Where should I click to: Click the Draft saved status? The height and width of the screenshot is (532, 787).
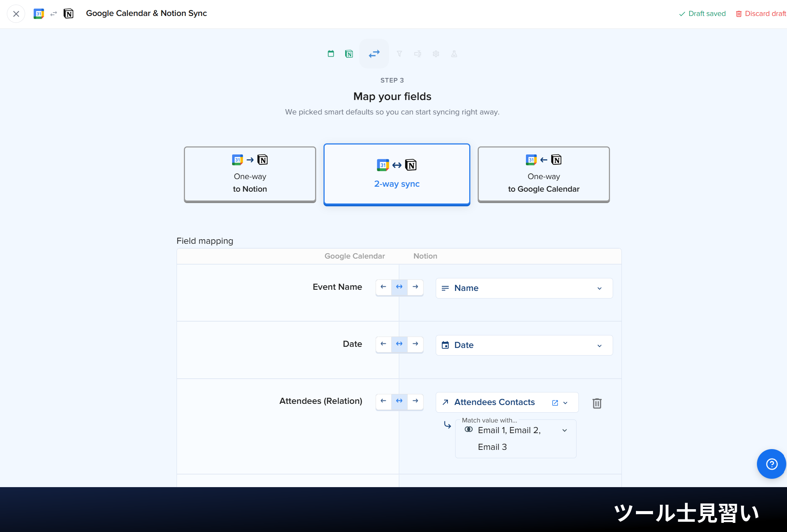tap(703, 14)
